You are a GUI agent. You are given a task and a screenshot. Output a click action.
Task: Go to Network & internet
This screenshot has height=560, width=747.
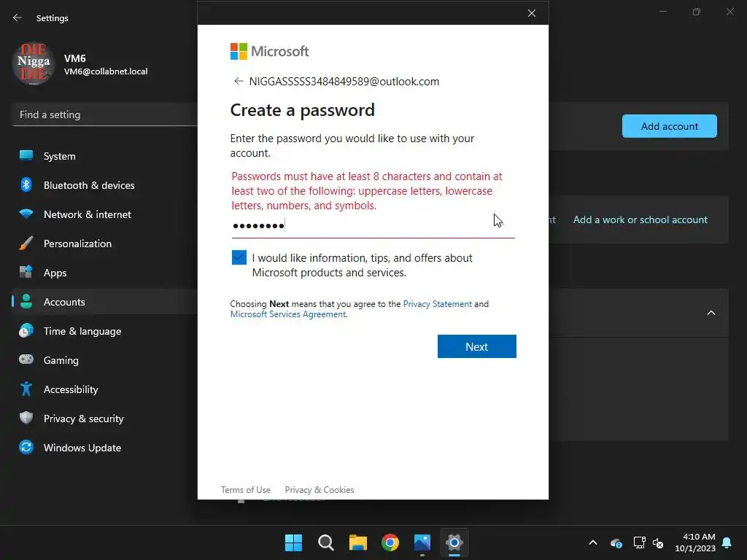pyautogui.click(x=105, y=214)
